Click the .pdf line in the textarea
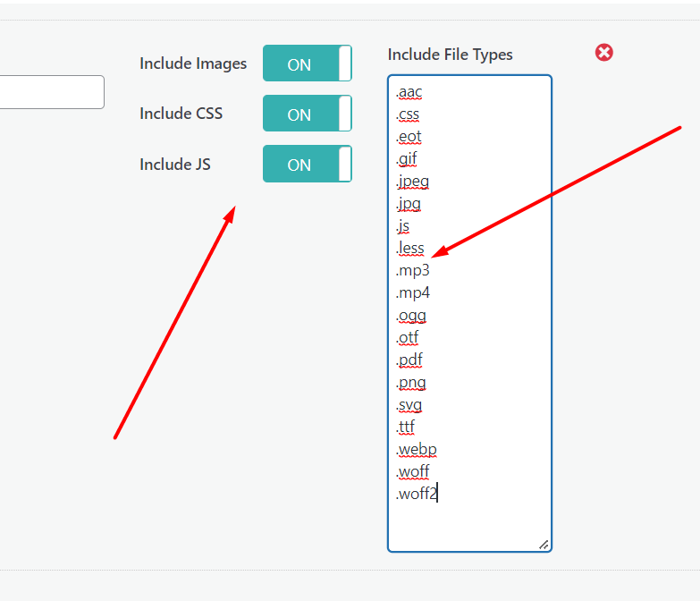The image size is (700, 601). click(x=409, y=360)
